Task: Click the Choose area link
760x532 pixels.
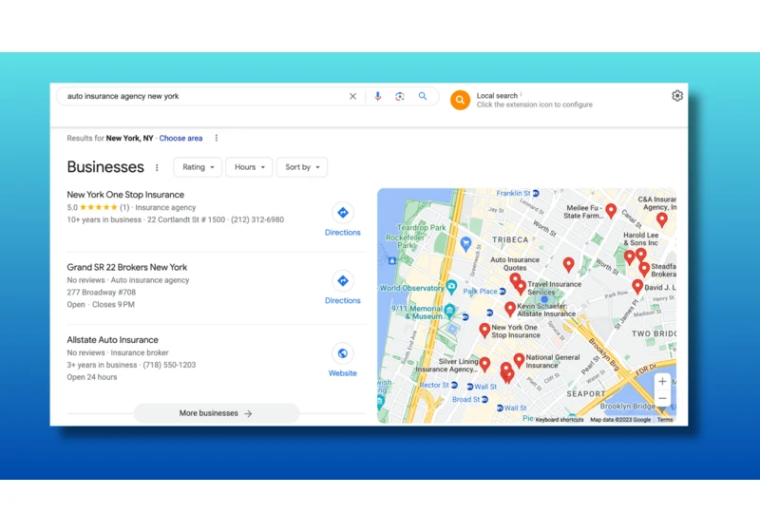Action: coord(180,138)
